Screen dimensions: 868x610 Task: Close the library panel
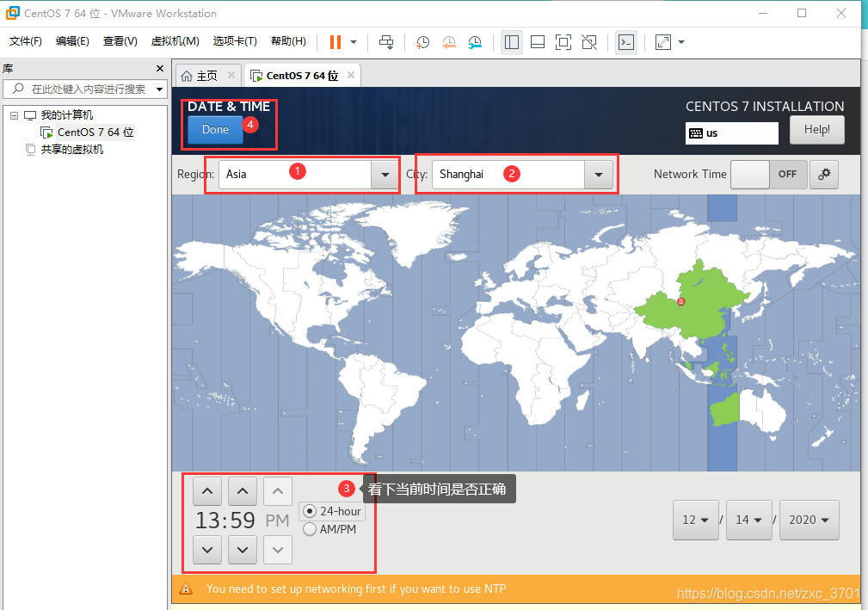click(160, 68)
